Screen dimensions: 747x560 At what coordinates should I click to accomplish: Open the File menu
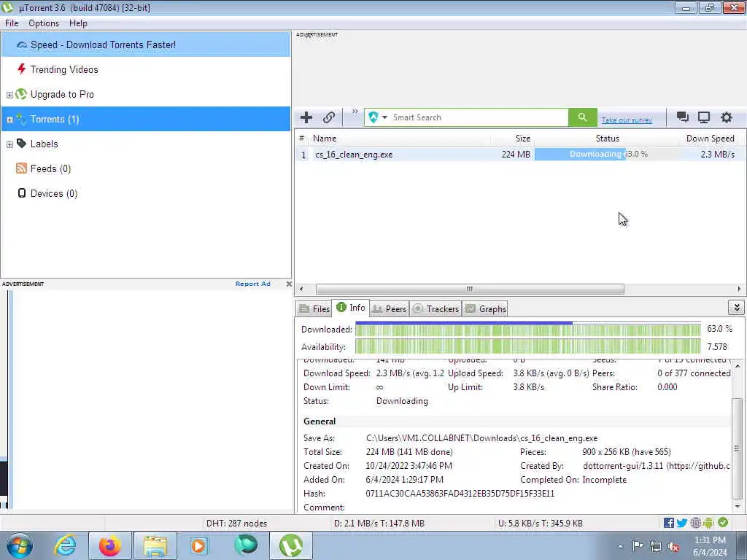[x=12, y=23]
